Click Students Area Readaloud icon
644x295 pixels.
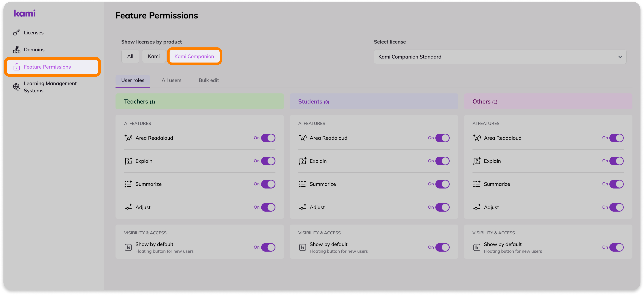click(302, 138)
